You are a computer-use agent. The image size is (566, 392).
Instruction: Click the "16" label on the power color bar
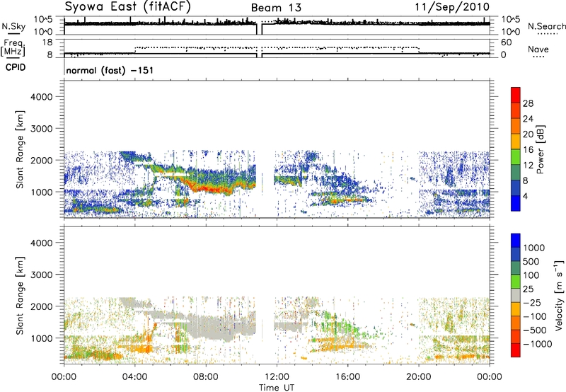[528, 150]
